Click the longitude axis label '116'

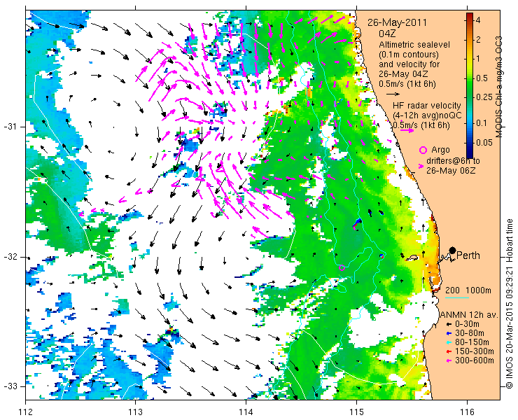pyautogui.click(x=467, y=412)
